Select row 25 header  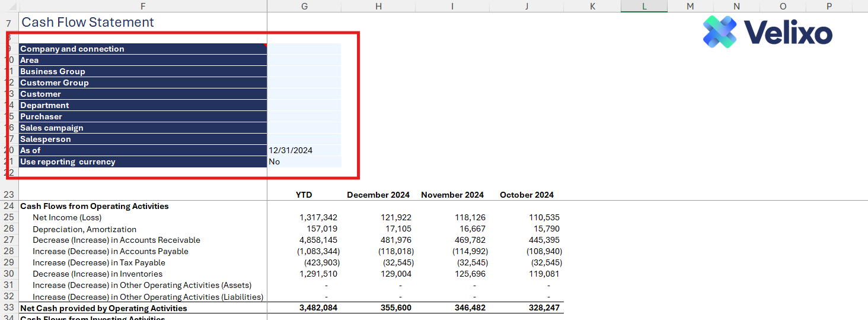(x=8, y=217)
